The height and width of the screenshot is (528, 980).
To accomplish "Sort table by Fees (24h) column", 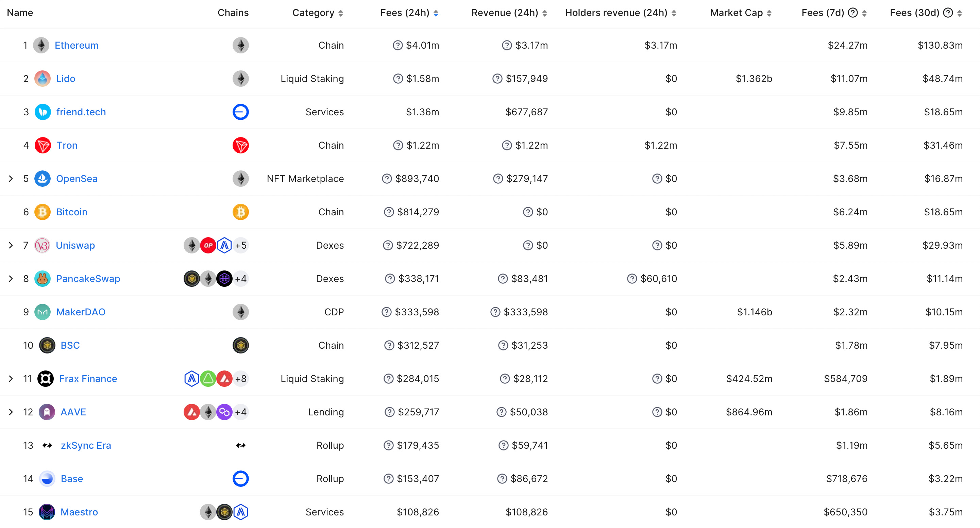I will click(x=409, y=13).
